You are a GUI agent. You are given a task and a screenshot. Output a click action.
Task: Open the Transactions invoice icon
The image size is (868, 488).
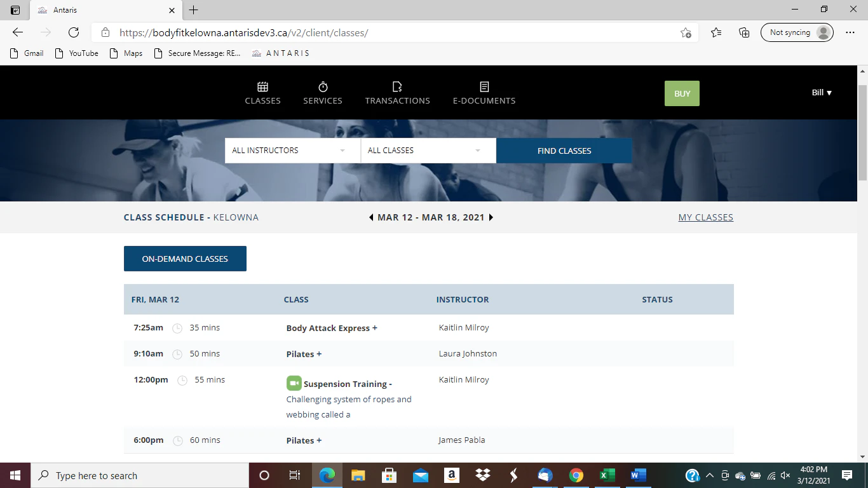tap(397, 87)
